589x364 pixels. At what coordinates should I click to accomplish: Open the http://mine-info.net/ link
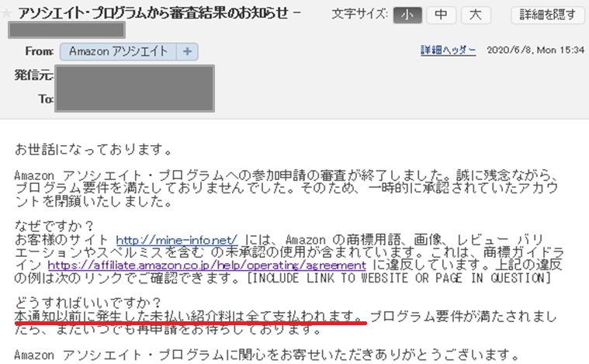click(177, 240)
